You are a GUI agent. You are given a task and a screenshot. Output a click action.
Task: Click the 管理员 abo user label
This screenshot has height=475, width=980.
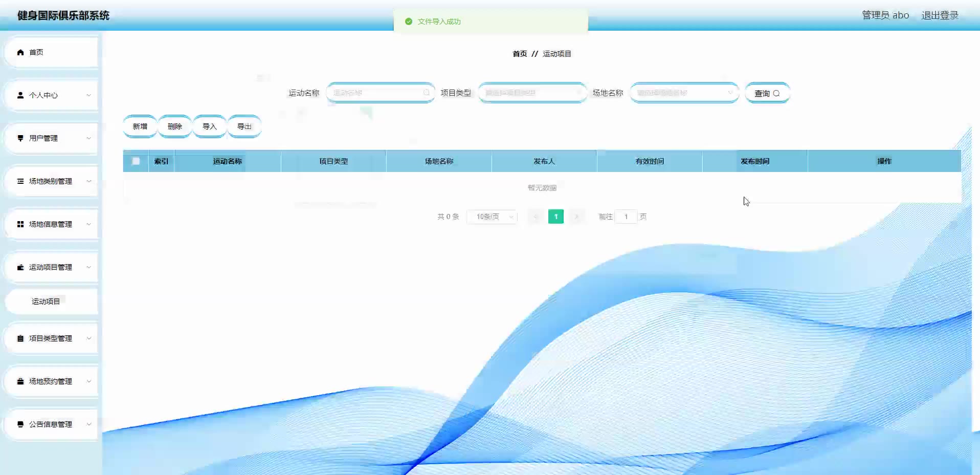885,15
